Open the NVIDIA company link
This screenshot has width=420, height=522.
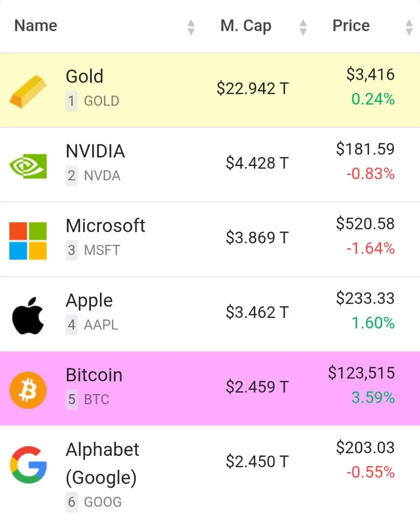(95, 151)
